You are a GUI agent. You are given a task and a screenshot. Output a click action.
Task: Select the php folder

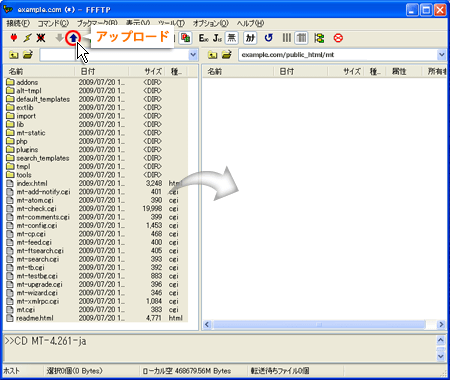click(17, 141)
